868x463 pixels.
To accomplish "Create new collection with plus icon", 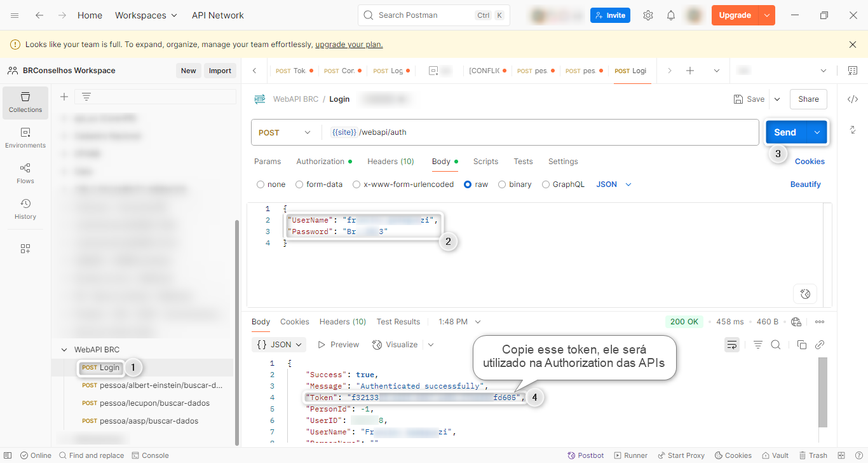I will point(64,97).
